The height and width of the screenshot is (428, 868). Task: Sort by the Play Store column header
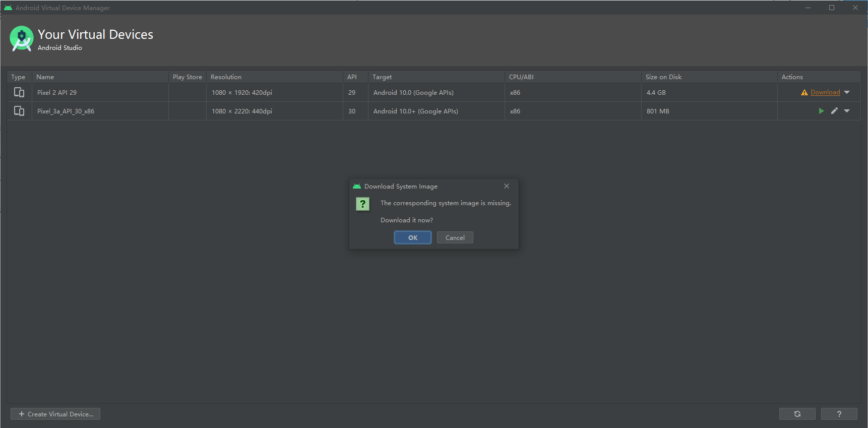coord(187,77)
